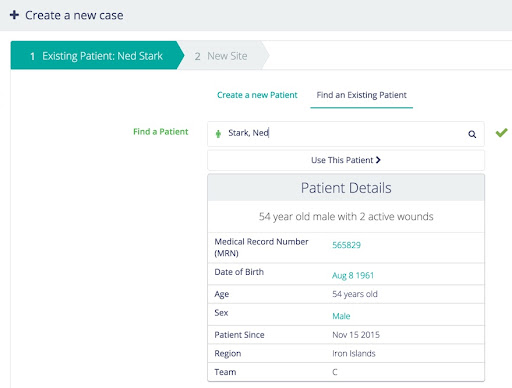
Task: Switch to Create a new Patient tab
Action: (x=257, y=95)
